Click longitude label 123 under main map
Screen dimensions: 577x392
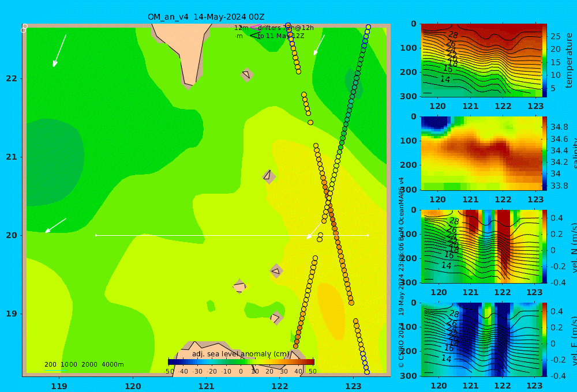354,386
